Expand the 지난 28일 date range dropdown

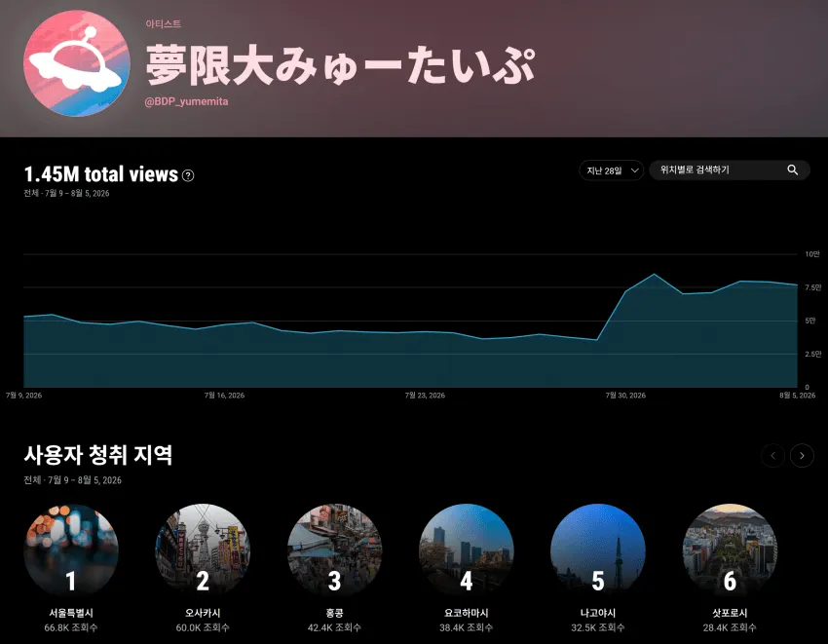coord(612,170)
